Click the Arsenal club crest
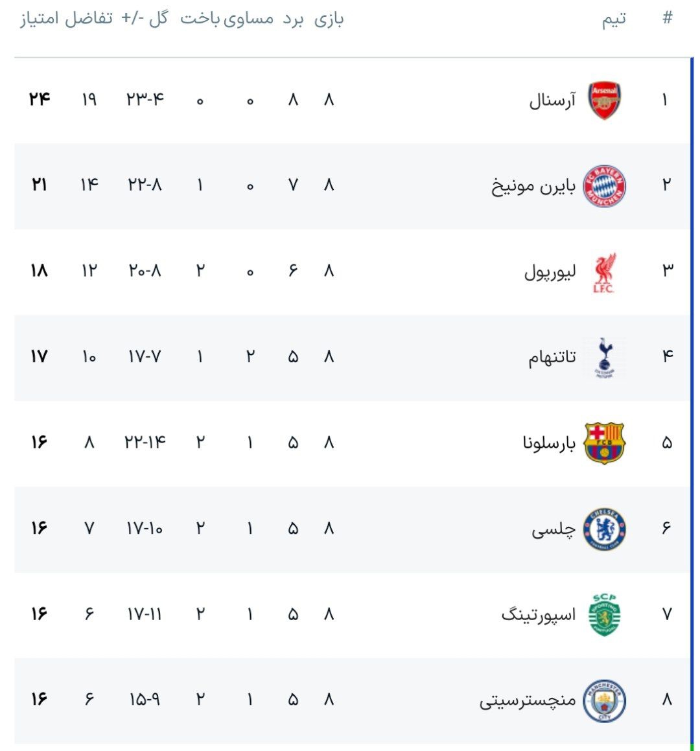The width and height of the screenshot is (700, 751). 604,101
